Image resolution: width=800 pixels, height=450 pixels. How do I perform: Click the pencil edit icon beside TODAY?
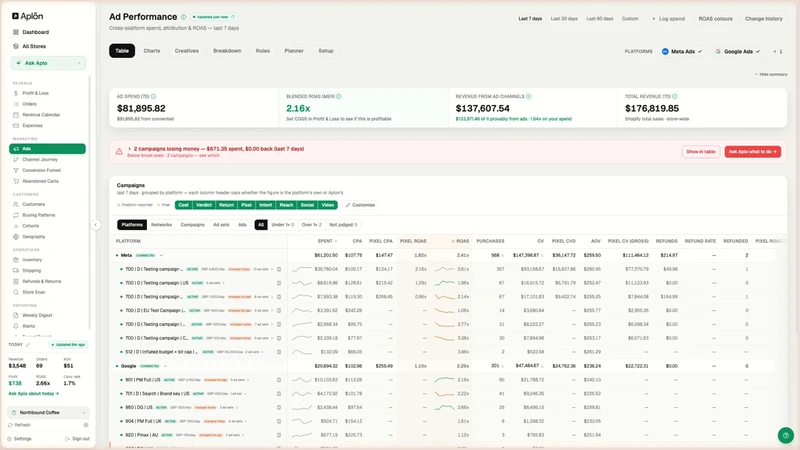coord(28,345)
